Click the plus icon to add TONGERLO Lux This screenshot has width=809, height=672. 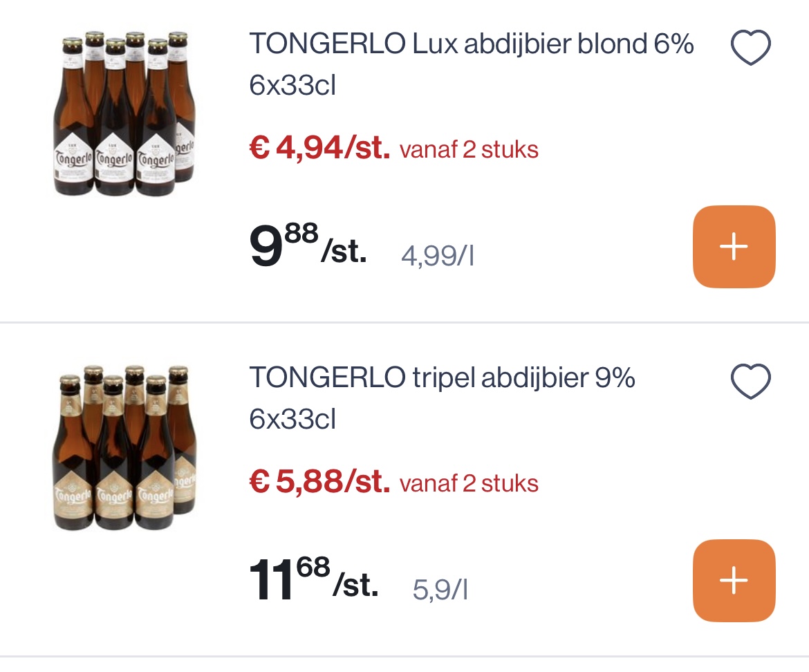734,246
